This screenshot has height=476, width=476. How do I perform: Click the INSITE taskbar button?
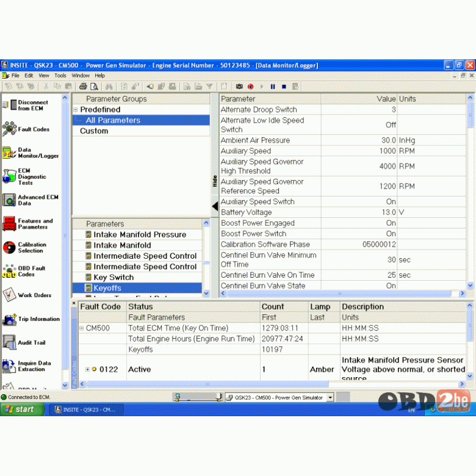tap(87, 409)
